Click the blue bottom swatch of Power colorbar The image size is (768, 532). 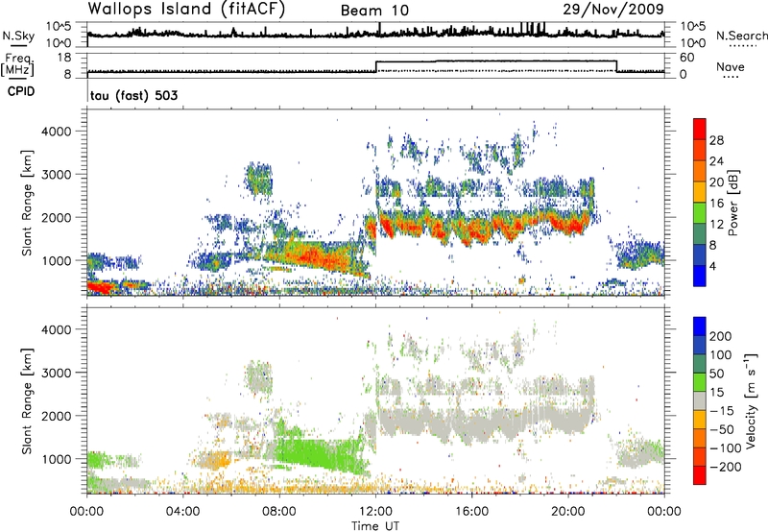[x=700, y=276]
